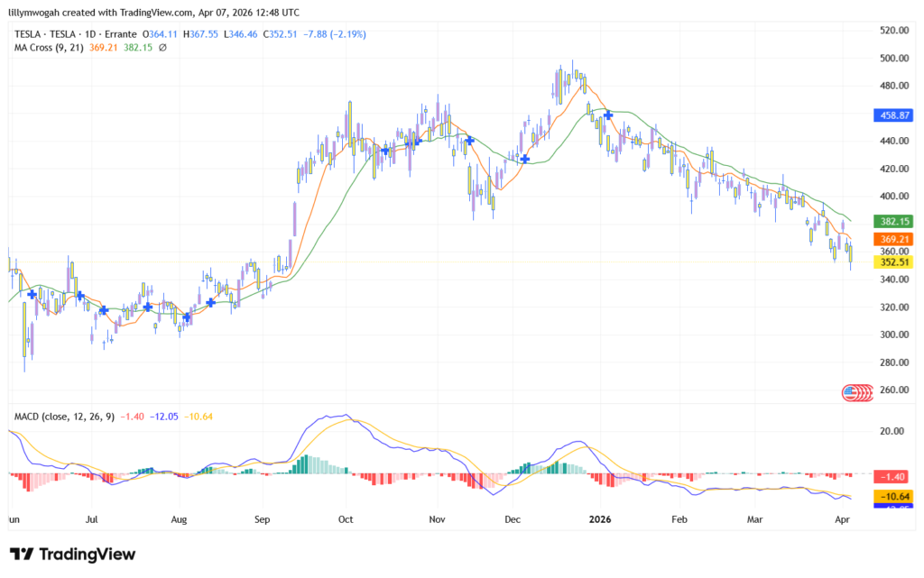The height and width of the screenshot is (578, 924).
Task: Select the Oct label on time axis
Action: [346, 520]
